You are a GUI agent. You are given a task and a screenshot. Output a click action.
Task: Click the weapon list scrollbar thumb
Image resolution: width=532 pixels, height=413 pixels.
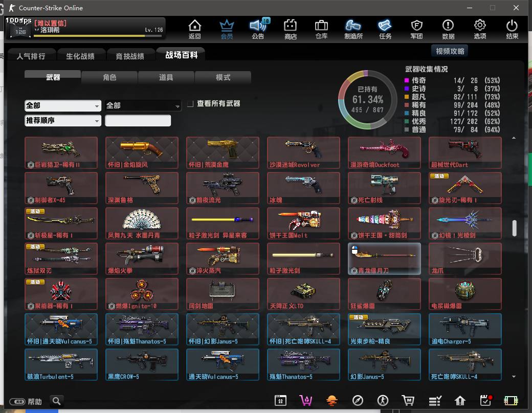pyautogui.click(x=515, y=228)
